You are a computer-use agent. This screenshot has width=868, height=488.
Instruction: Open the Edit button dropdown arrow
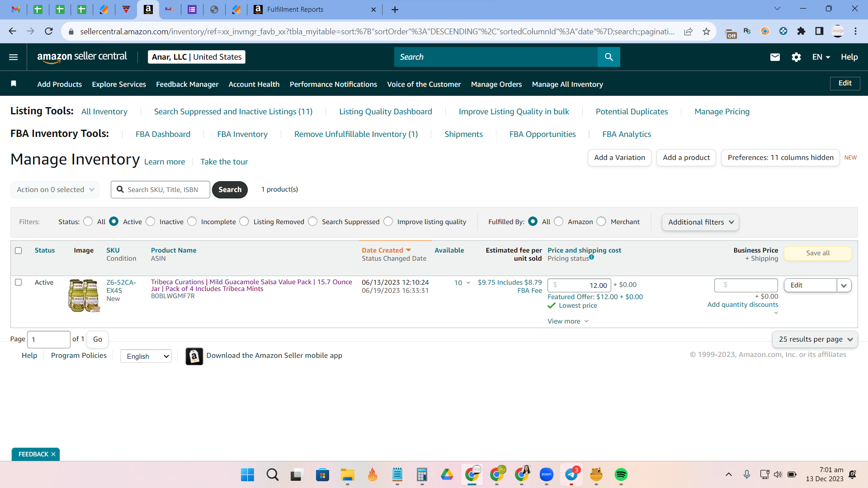(844, 285)
